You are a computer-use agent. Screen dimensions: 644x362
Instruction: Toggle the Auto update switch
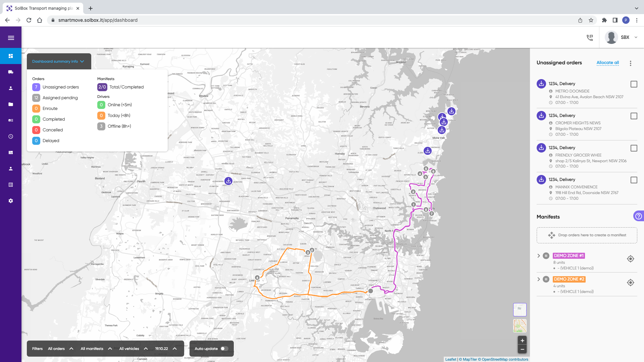[x=224, y=349]
